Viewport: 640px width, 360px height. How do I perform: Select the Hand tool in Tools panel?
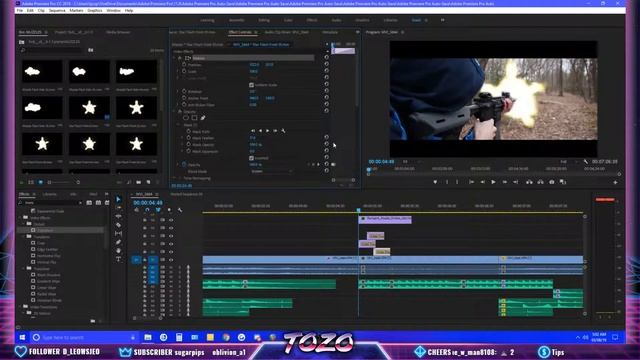[x=118, y=251]
